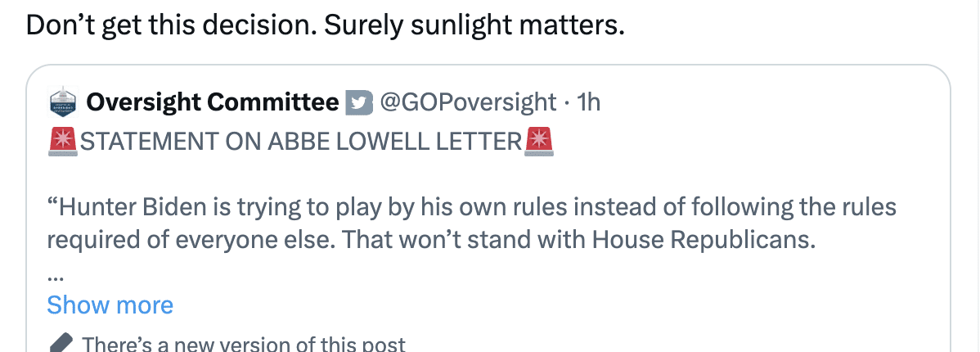Viewport: 980px width, 352px height.
Task: Select the "Don't get this decision." sentence
Action: [x=171, y=25]
